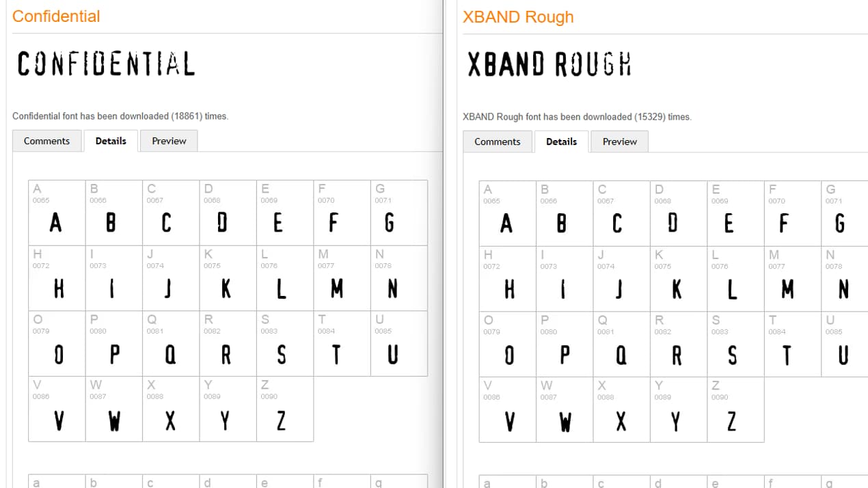The height and width of the screenshot is (488, 868).
Task: Select glyph R (0082) in XBAND Rough character map
Action: coord(679,344)
